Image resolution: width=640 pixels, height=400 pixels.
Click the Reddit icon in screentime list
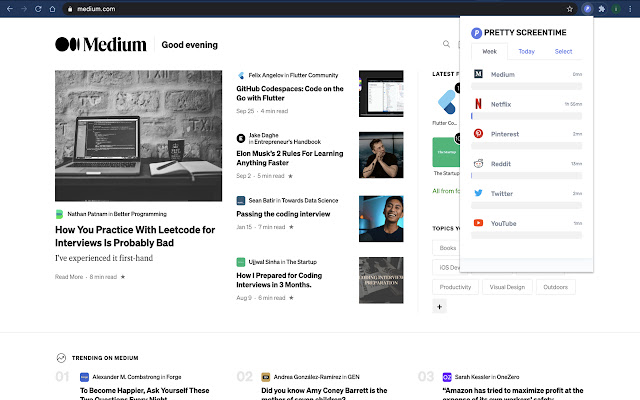(478, 163)
